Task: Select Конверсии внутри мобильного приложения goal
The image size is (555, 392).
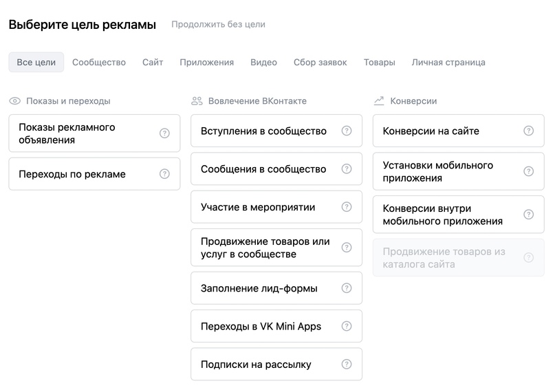Action: coord(458,215)
